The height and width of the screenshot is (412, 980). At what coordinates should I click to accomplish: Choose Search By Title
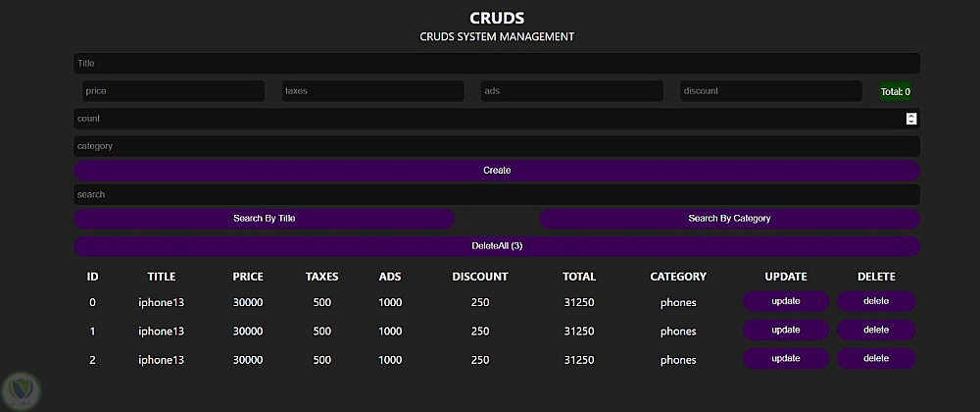[264, 219]
